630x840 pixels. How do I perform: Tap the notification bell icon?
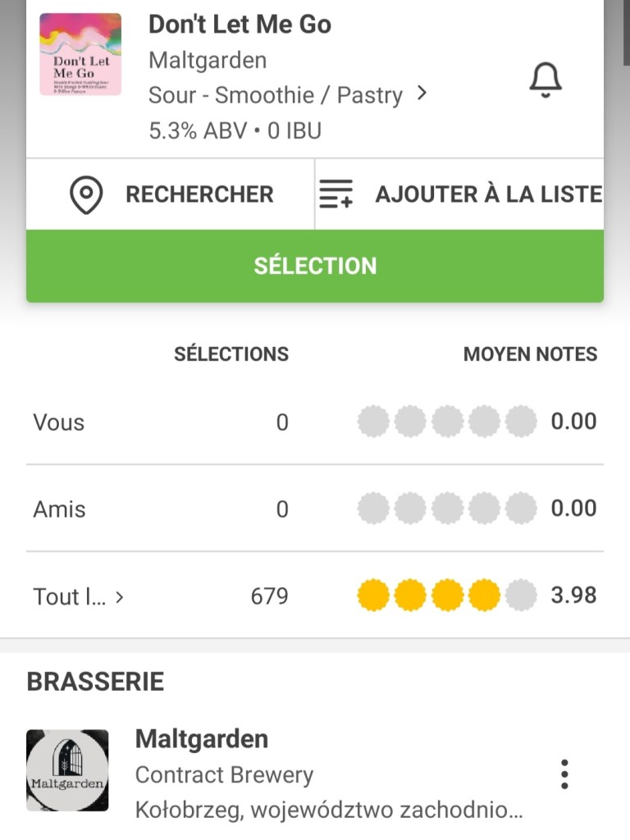545,80
